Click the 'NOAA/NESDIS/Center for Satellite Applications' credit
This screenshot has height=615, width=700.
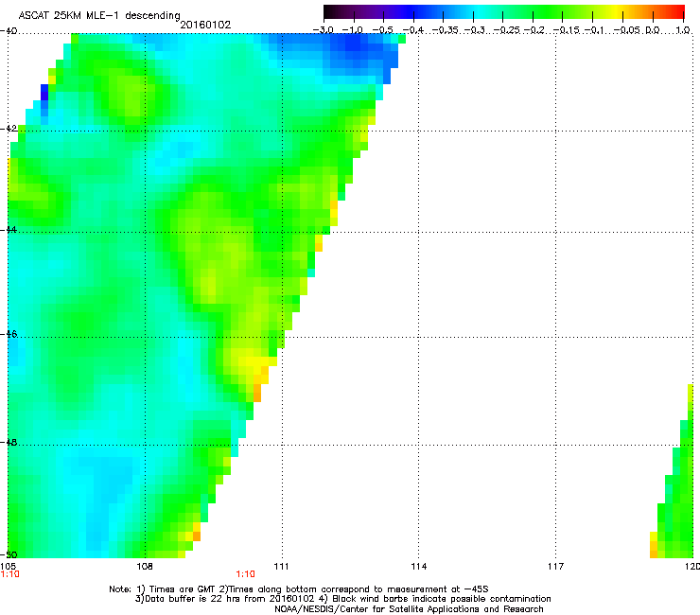377,609
